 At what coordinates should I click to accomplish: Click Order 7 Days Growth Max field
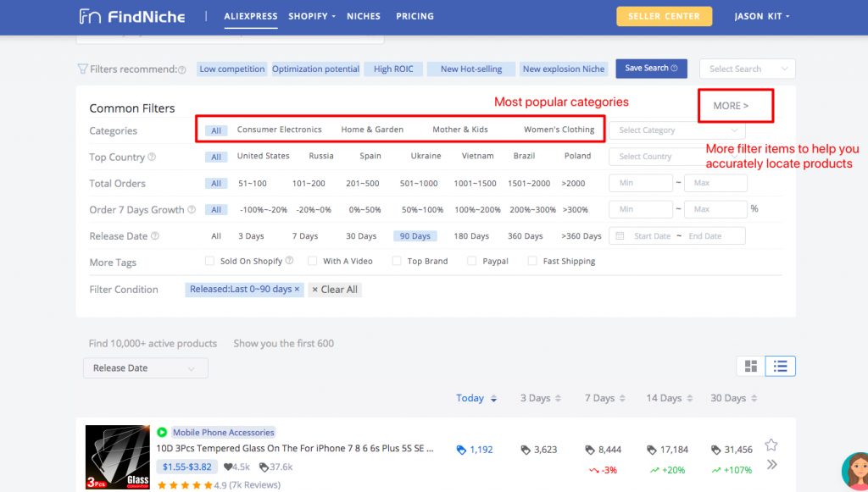tap(715, 209)
